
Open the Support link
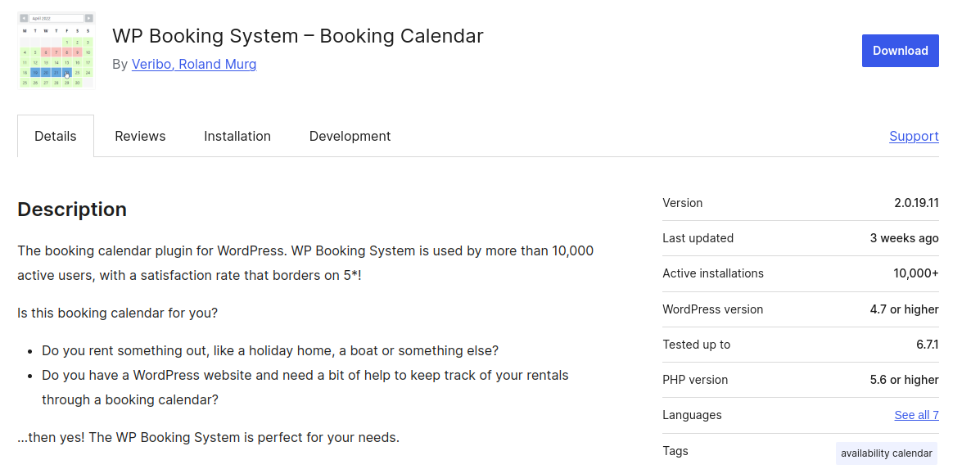click(914, 136)
